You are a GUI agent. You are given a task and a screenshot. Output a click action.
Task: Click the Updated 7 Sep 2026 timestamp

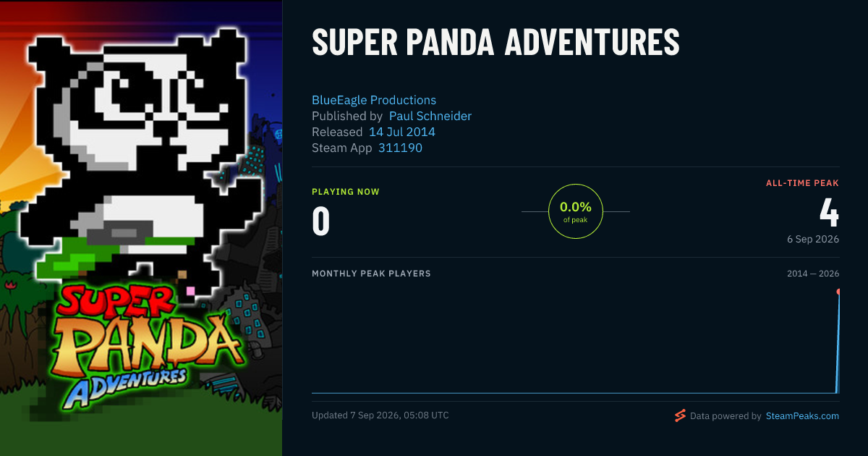tap(380, 415)
